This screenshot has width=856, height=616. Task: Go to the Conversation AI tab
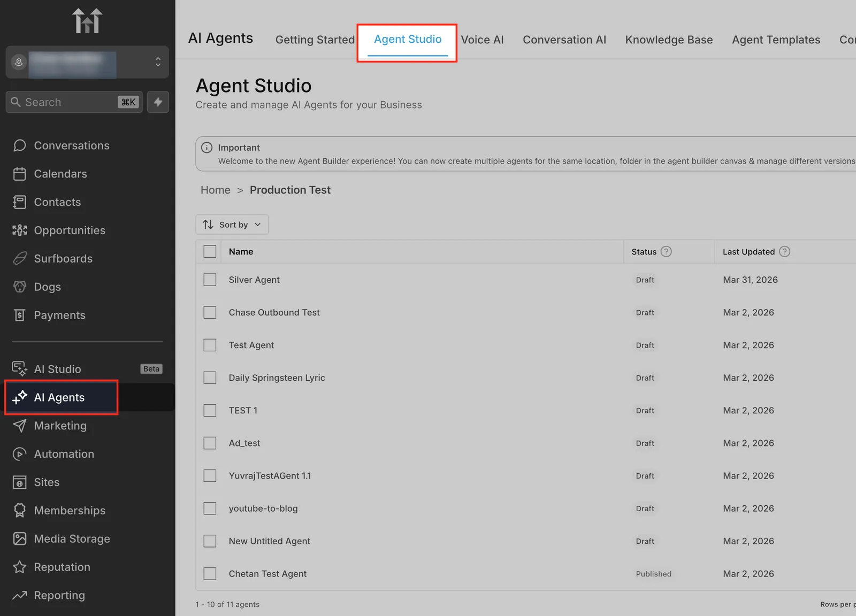(x=564, y=40)
